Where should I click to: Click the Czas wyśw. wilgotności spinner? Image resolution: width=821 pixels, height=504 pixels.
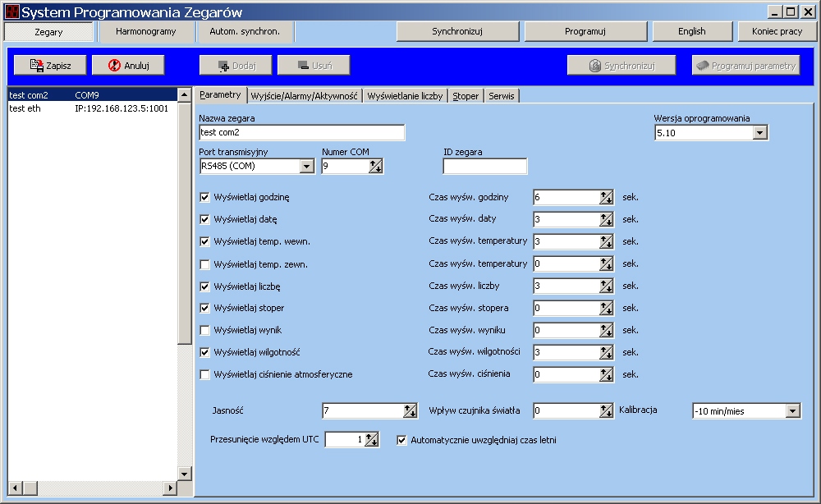point(607,352)
